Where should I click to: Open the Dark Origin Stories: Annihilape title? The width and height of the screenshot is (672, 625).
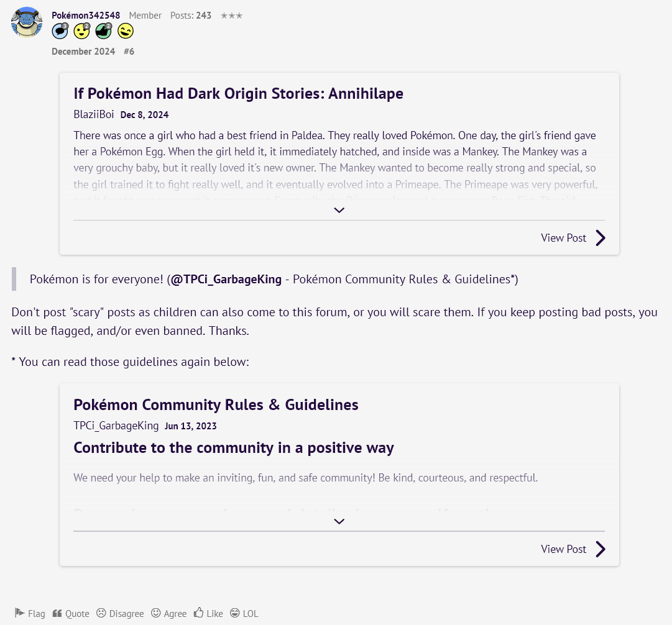pos(238,93)
